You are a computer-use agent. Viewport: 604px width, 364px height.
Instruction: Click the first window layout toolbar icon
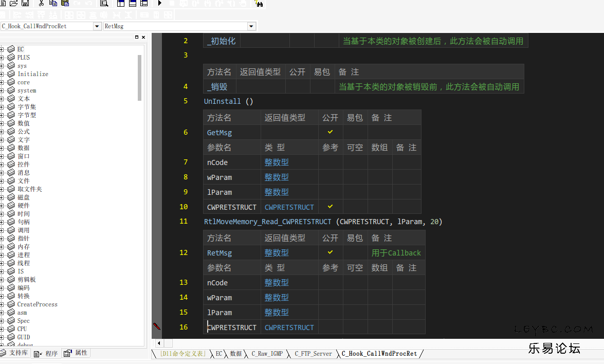click(121, 3)
